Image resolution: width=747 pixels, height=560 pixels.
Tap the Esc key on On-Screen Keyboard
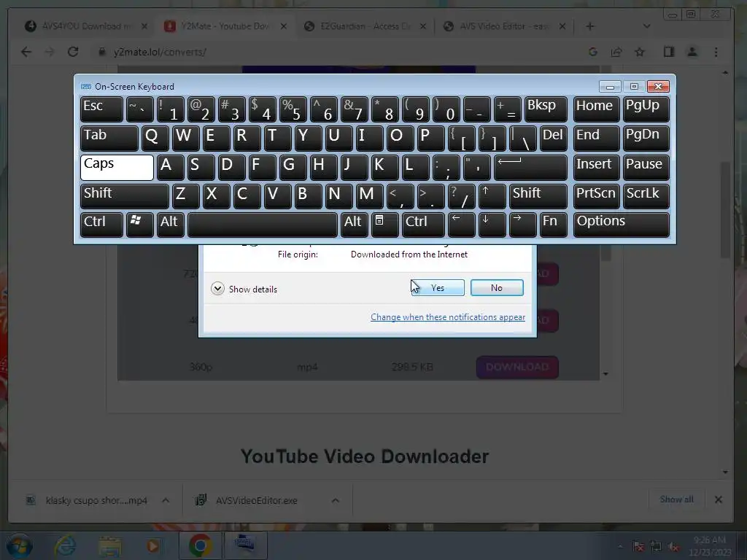click(x=101, y=109)
